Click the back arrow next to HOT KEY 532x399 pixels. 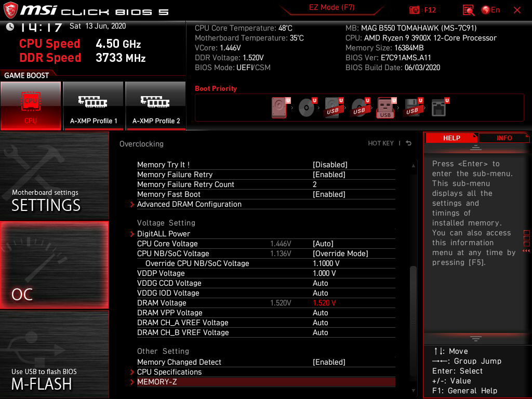click(409, 143)
